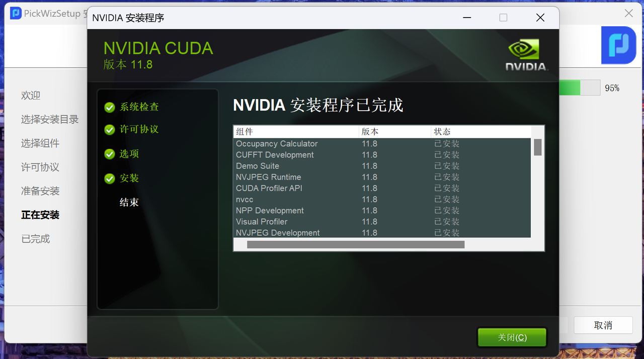Maximize the NVIDIA installer window
The image size is (644, 359).
[x=503, y=18]
